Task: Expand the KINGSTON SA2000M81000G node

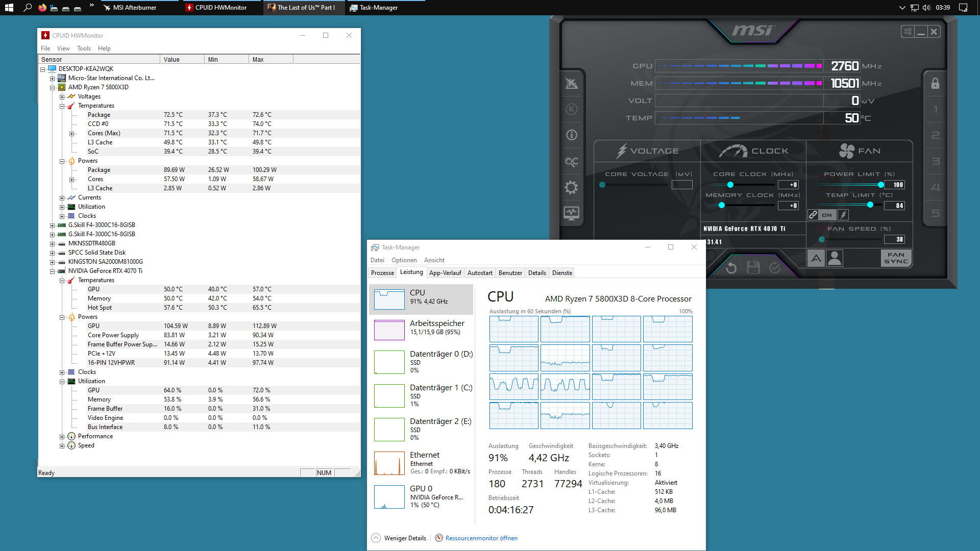Action: (52, 262)
